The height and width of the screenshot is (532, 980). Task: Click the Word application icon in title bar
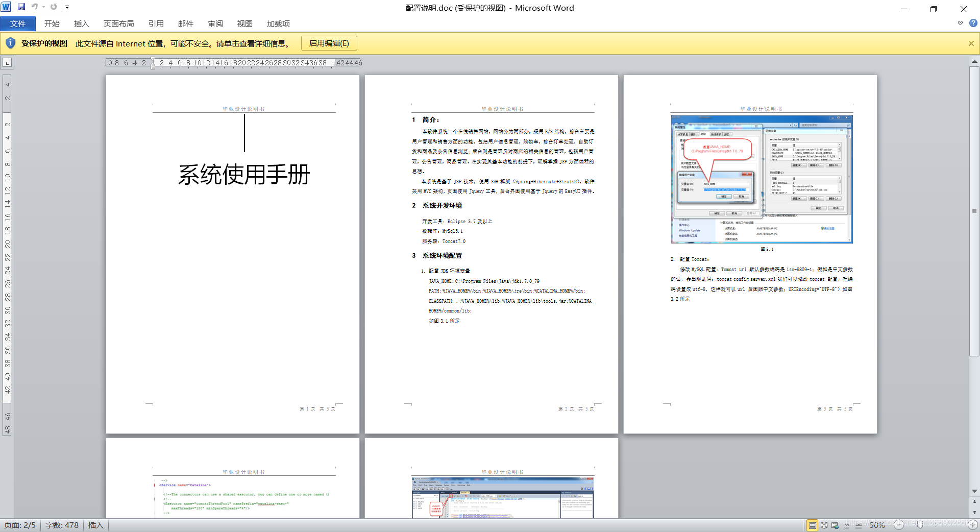click(x=6, y=7)
